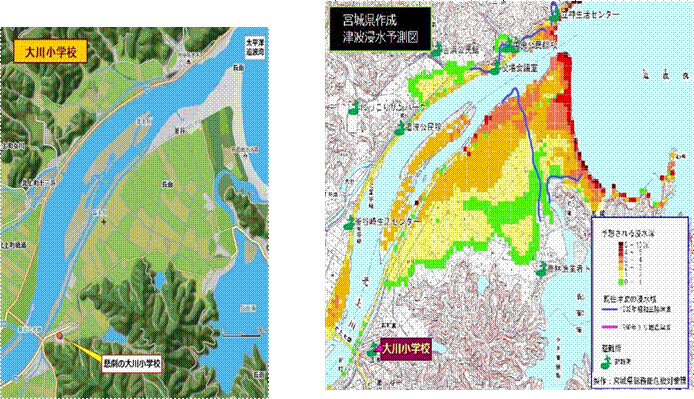This screenshot has width=694, height=399.
Task: Click the shelter icon next to 立神生活センター
Action: pos(554,16)
